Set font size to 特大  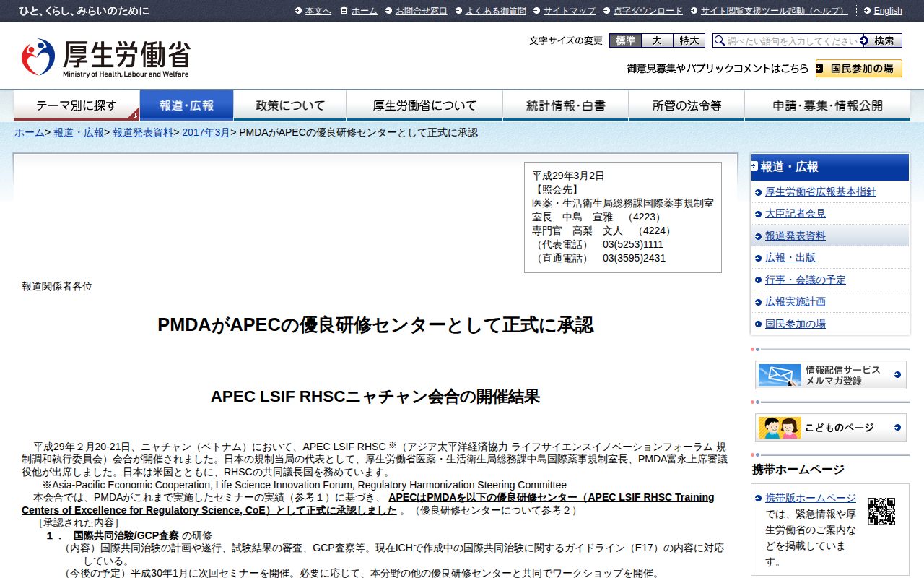click(x=689, y=40)
